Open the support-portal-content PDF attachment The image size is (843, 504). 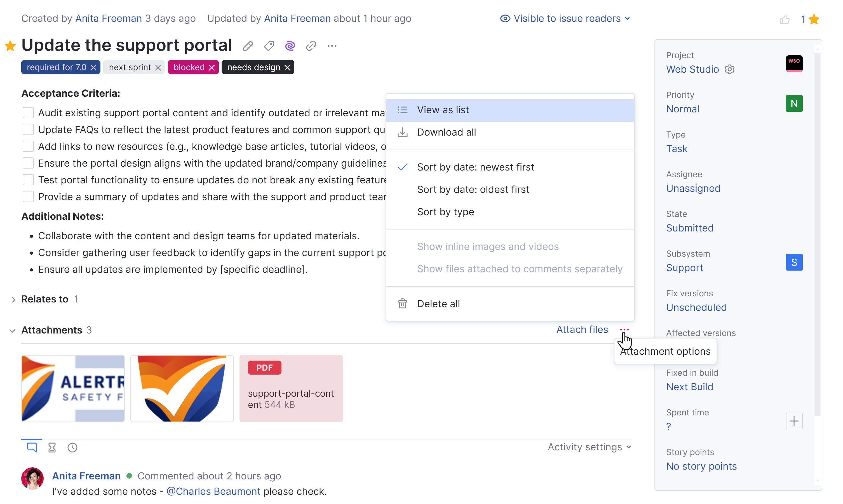coord(291,389)
